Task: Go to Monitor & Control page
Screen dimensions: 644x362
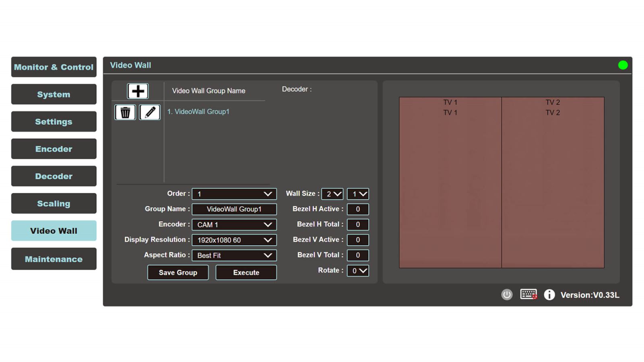Action: [54, 67]
